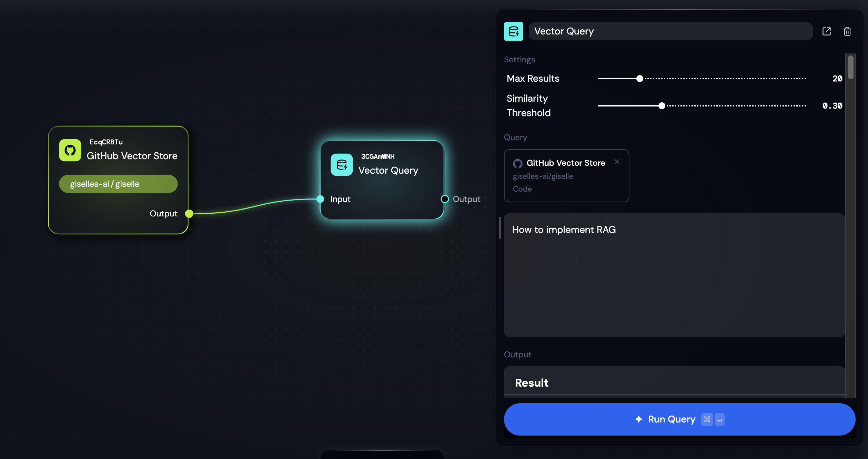Image resolution: width=868 pixels, height=459 pixels.
Task: Click the GitHub icon on the EcqCRBTu node
Action: click(x=70, y=150)
